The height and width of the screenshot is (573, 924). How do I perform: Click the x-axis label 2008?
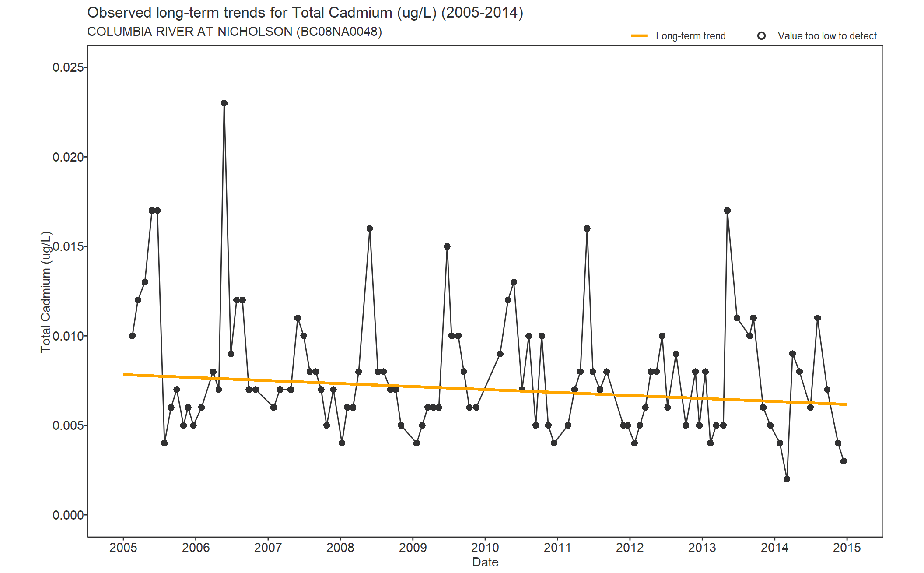coord(340,548)
